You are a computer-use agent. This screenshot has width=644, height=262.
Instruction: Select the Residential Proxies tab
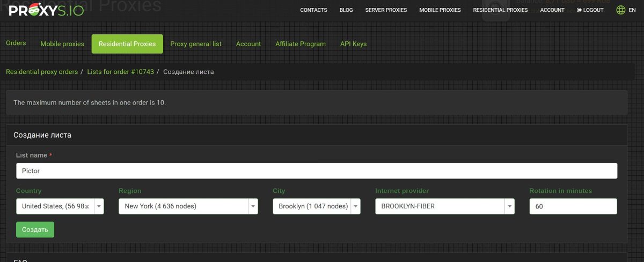pyautogui.click(x=127, y=44)
